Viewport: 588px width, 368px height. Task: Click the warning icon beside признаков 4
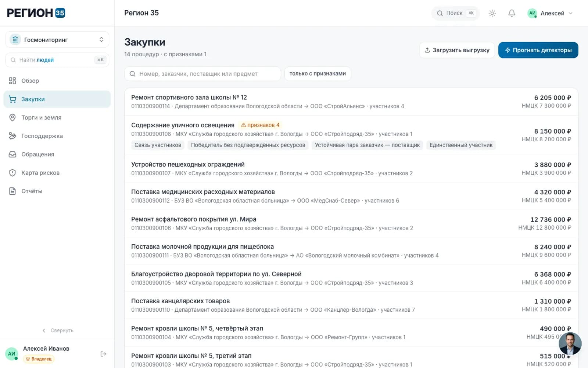(243, 125)
